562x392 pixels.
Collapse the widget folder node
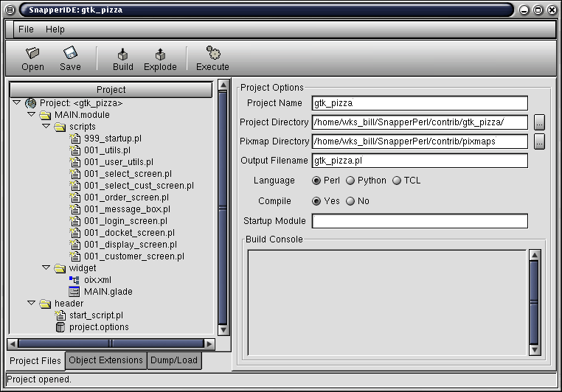(x=46, y=267)
